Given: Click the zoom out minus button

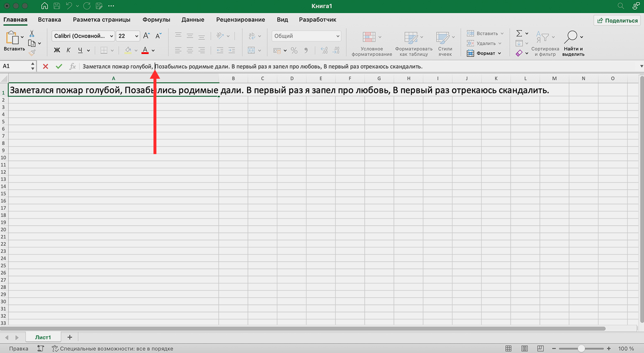Looking at the screenshot, I should pos(554,348).
